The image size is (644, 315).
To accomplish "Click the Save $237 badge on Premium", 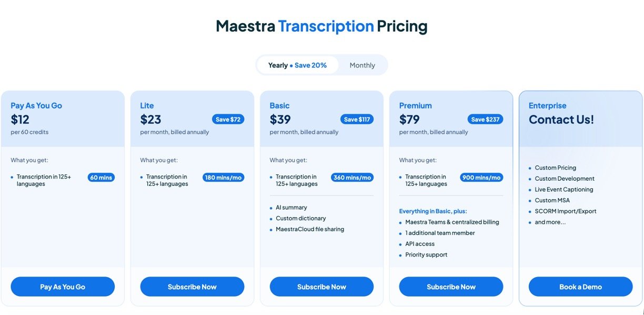I will coord(485,120).
